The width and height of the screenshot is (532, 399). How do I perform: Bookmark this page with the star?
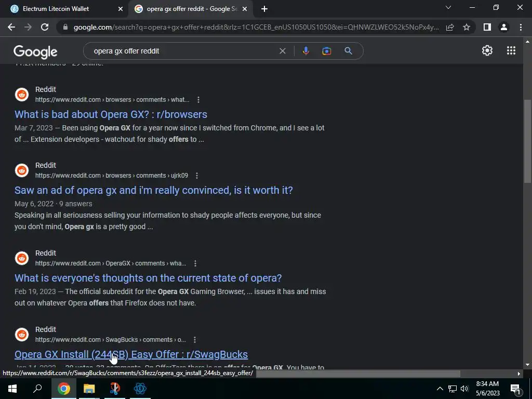(467, 27)
